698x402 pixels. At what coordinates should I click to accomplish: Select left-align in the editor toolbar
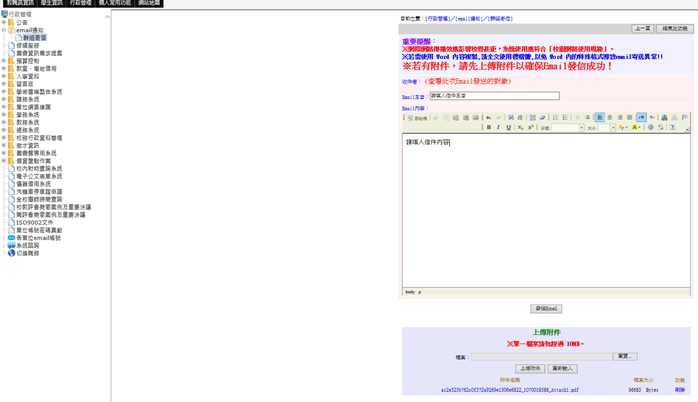(600, 118)
